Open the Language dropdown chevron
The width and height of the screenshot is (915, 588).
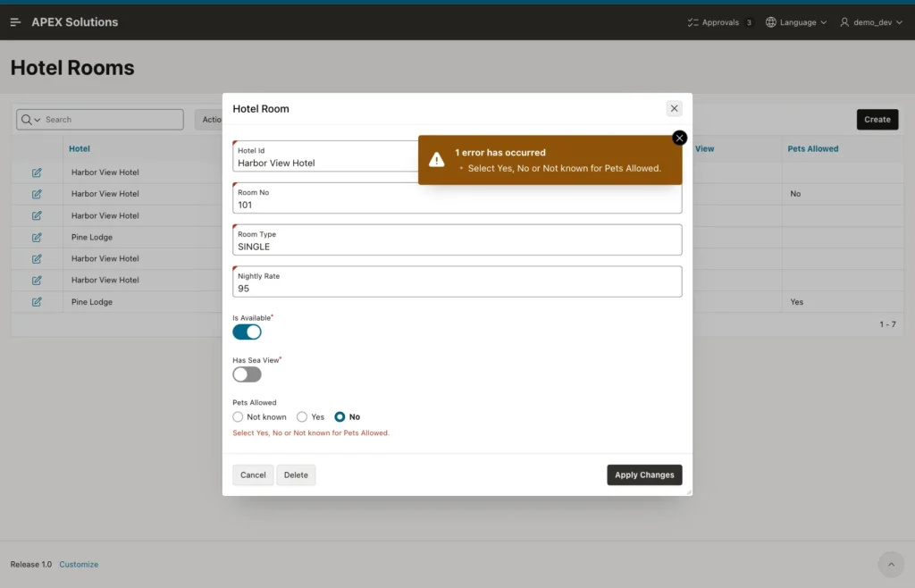tap(823, 22)
